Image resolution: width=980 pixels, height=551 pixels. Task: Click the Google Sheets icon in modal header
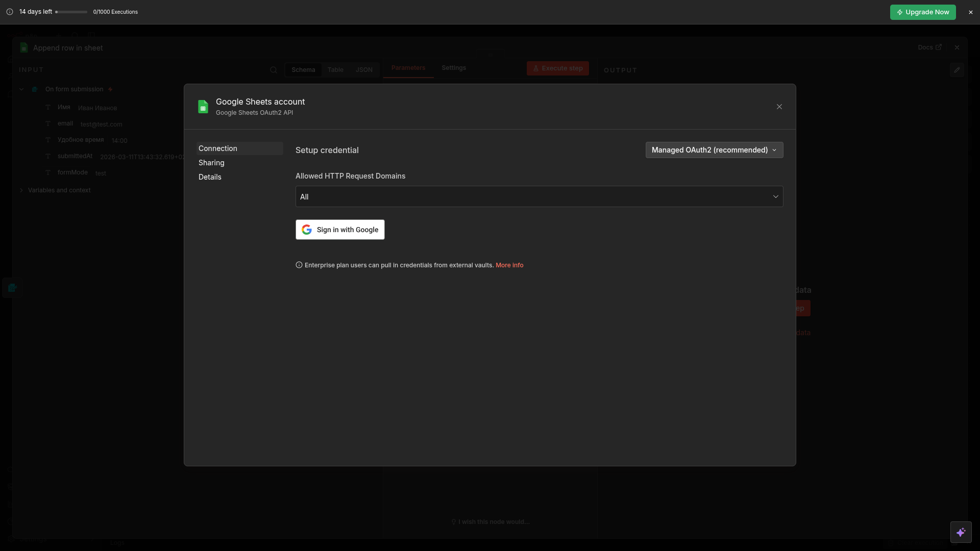pyautogui.click(x=203, y=107)
